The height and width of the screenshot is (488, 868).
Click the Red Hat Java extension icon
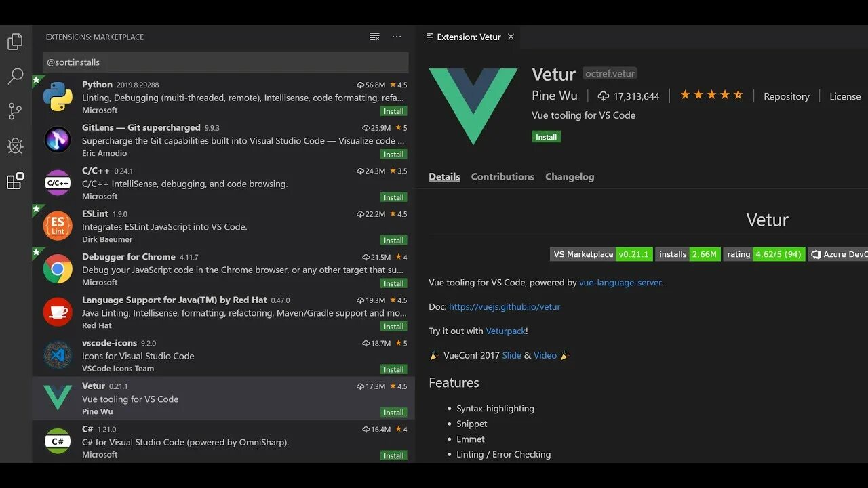point(58,312)
